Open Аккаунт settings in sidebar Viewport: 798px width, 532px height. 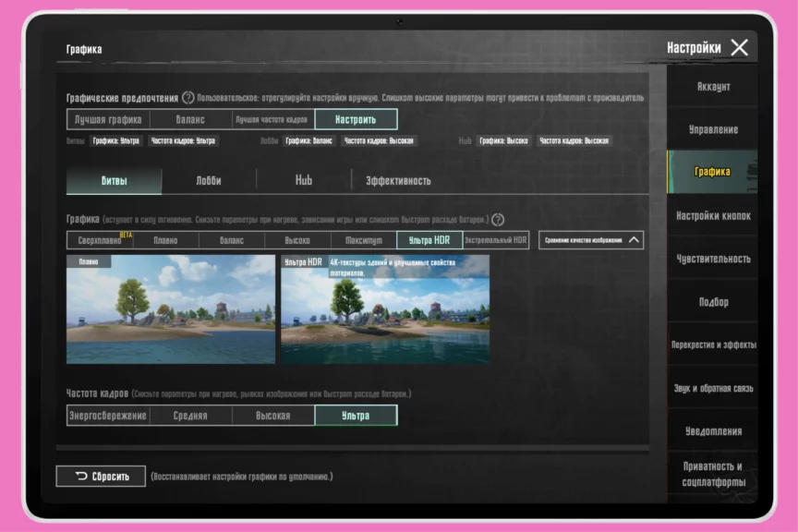(712, 87)
